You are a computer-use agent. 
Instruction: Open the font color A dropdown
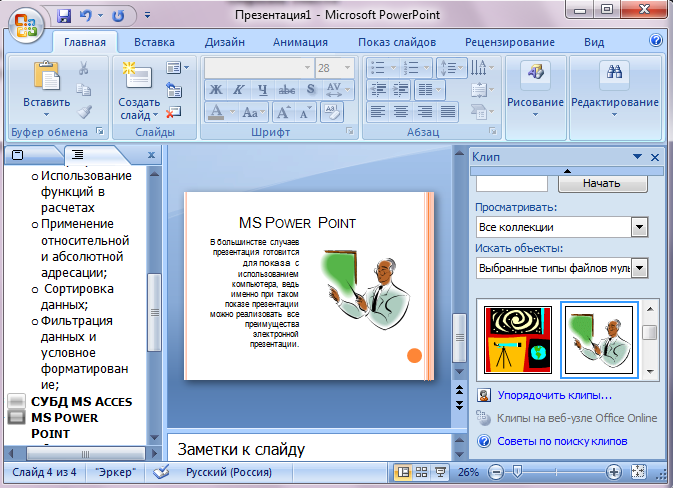tap(232, 112)
